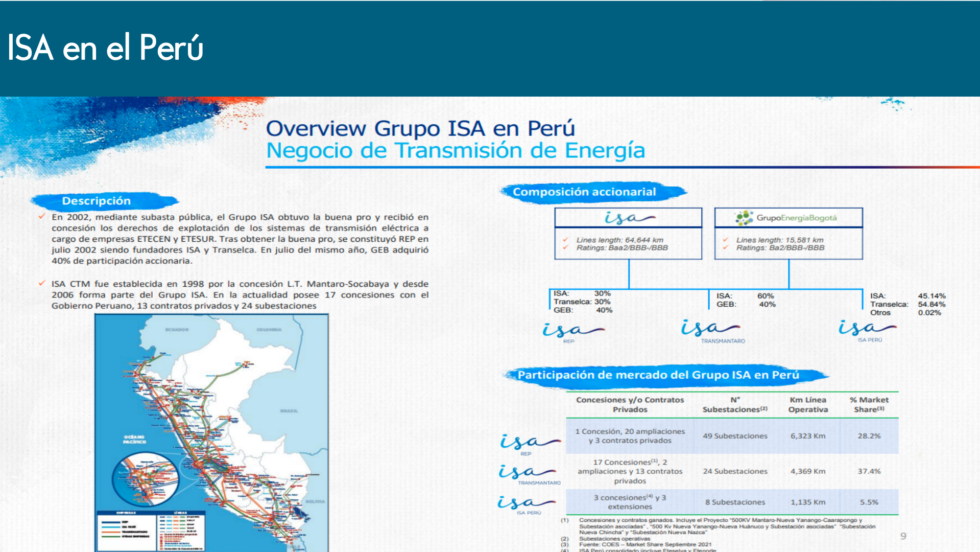Click the 'Participación de mercado del Grupo ISA en Perú' banner
Image resolution: width=980 pixels, height=552 pixels.
658,375
